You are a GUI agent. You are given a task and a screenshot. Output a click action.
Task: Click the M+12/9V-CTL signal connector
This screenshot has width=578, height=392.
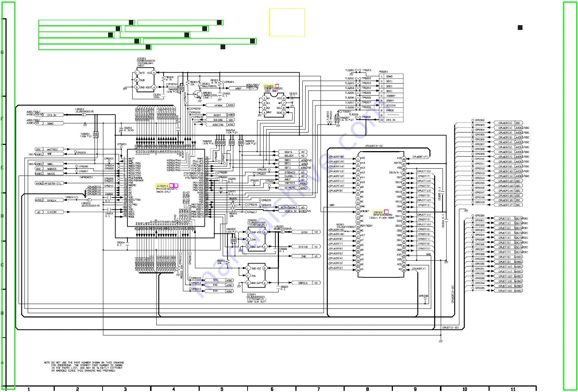click(x=49, y=183)
